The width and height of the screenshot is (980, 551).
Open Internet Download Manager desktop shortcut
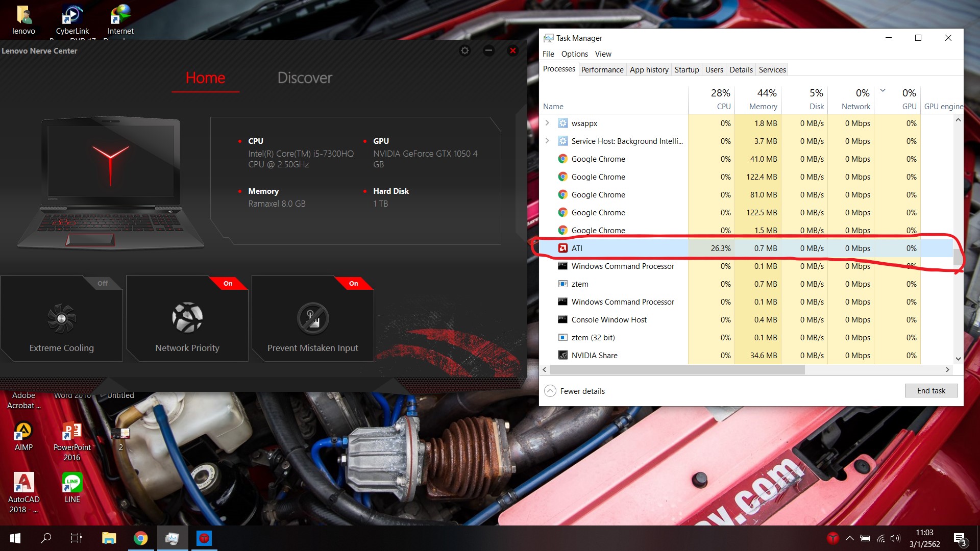[120, 20]
